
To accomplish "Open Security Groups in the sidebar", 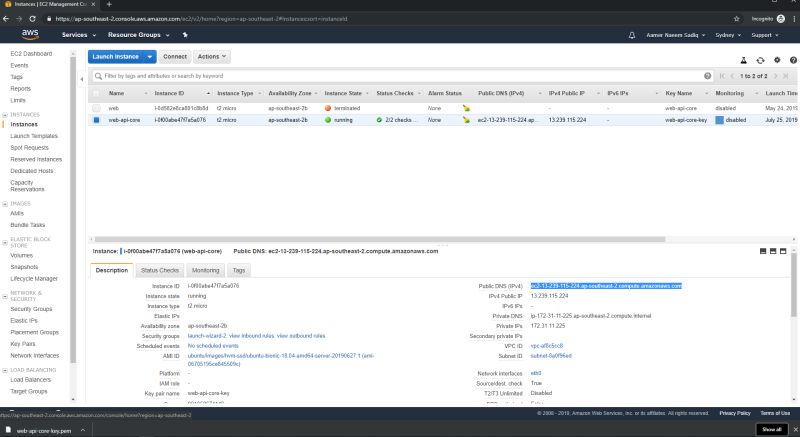I will point(31,309).
